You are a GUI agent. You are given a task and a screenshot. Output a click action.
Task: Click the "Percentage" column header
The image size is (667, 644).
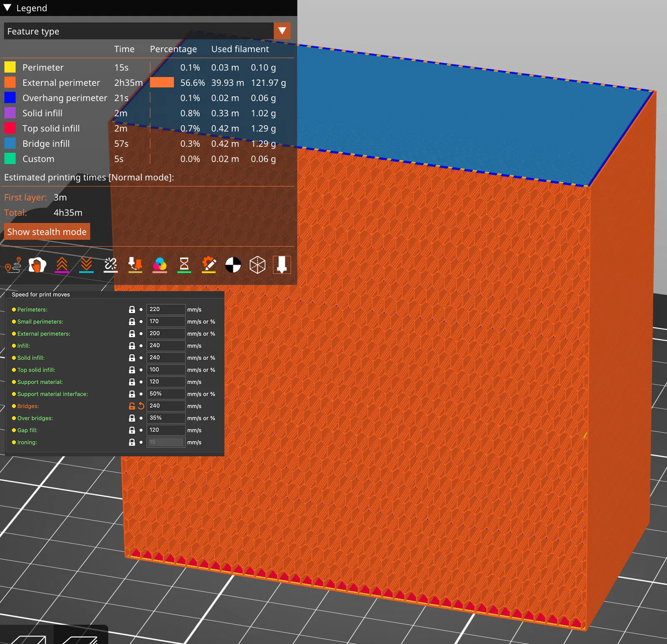[173, 49]
